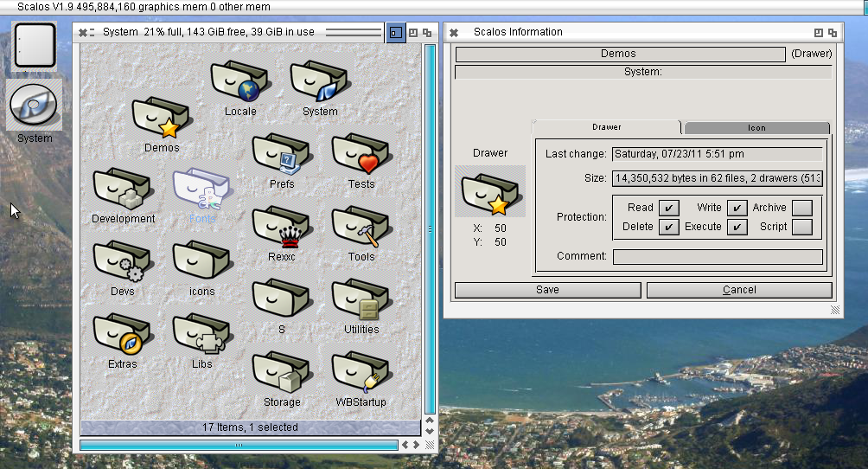868x469 pixels.
Task: Click the Cancel button
Action: click(x=739, y=290)
